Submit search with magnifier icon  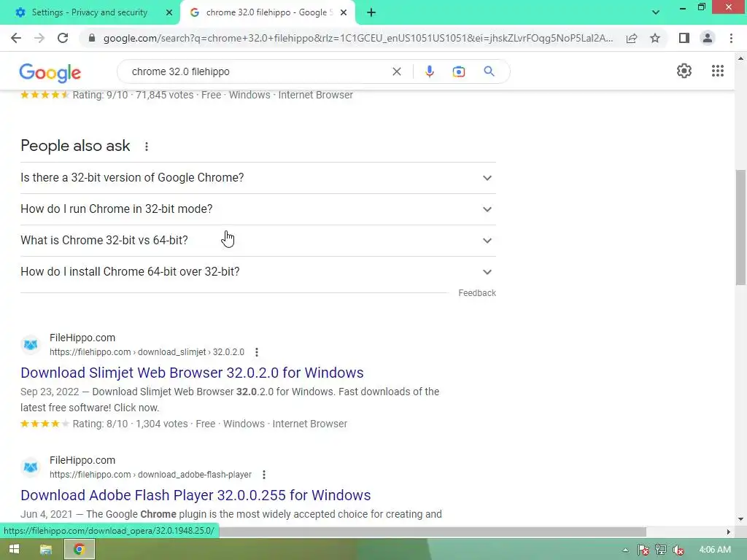[x=489, y=71]
